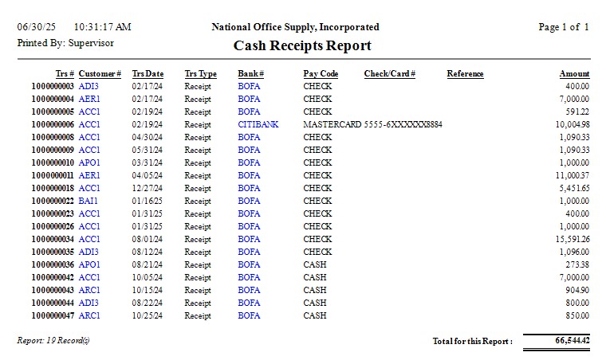Image resolution: width=606 pixels, height=364 pixels.
Task: Open customer ARC1 on transaction 1000000047
Action: (89, 315)
